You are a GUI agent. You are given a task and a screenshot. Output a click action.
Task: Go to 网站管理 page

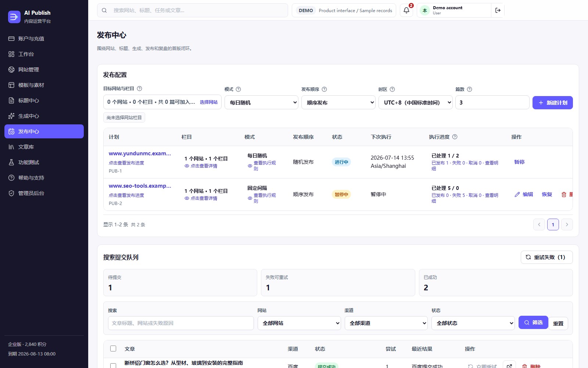[44, 70]
